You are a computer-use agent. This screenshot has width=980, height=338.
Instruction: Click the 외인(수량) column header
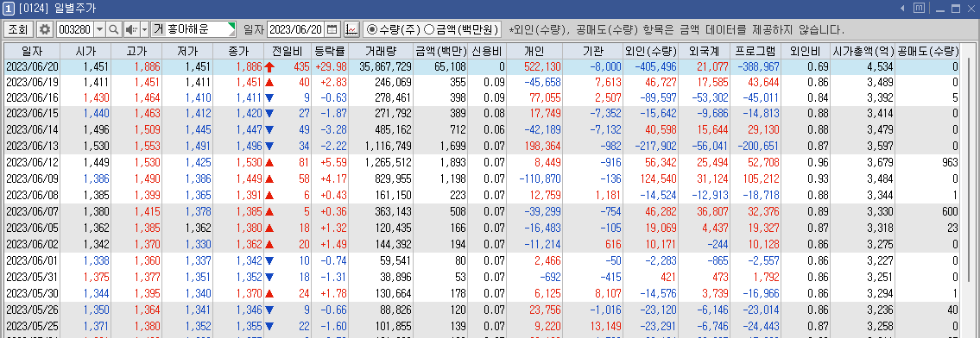pos(650,51)
